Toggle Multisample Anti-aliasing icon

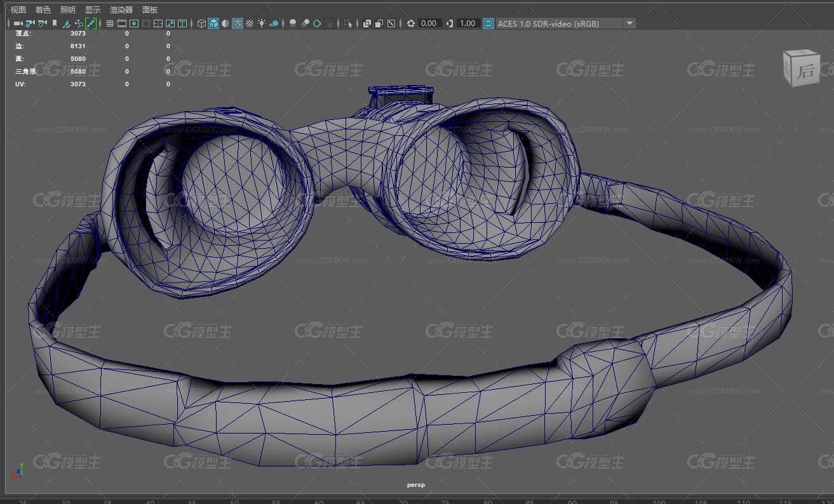pyautogui.click(x=317, y=23)
